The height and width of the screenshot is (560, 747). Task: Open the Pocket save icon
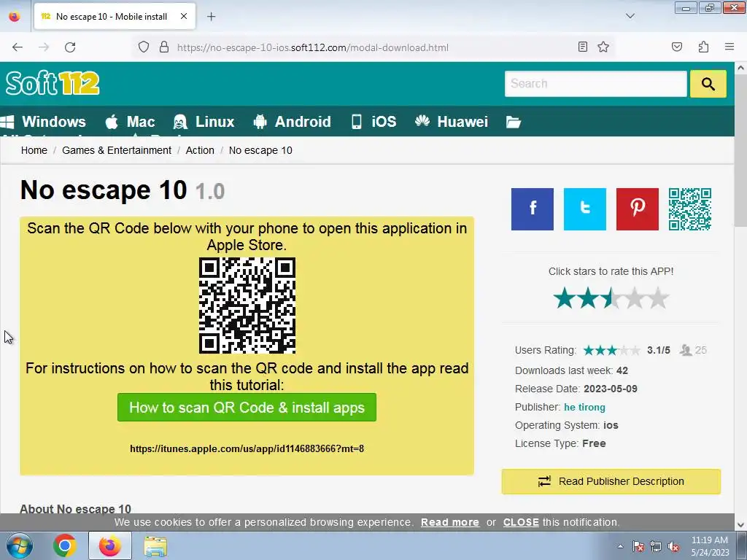coord(676,47)
